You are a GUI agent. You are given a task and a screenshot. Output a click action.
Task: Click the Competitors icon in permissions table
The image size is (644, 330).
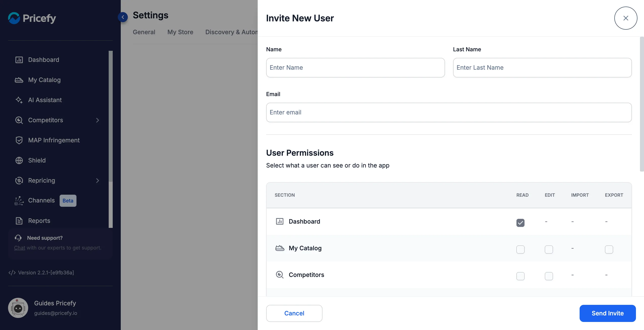280,275
